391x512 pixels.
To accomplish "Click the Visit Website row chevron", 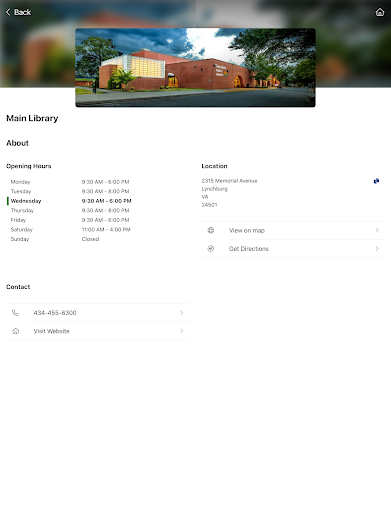I will point(182,331).
